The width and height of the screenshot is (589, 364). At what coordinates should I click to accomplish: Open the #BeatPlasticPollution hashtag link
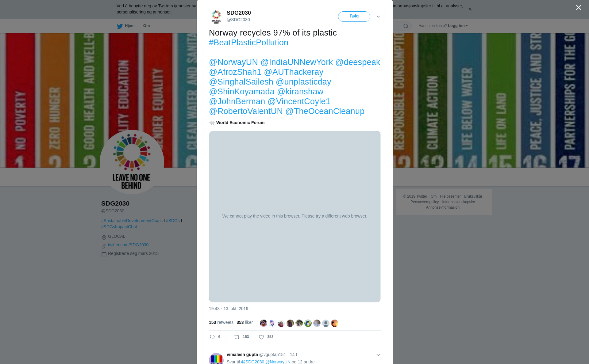coord(248,43)
